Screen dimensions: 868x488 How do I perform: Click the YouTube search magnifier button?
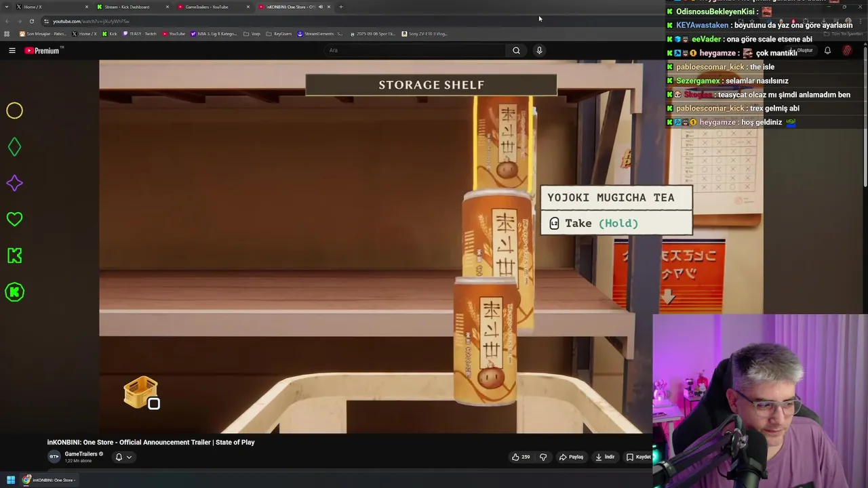click(x=516, y=50)
